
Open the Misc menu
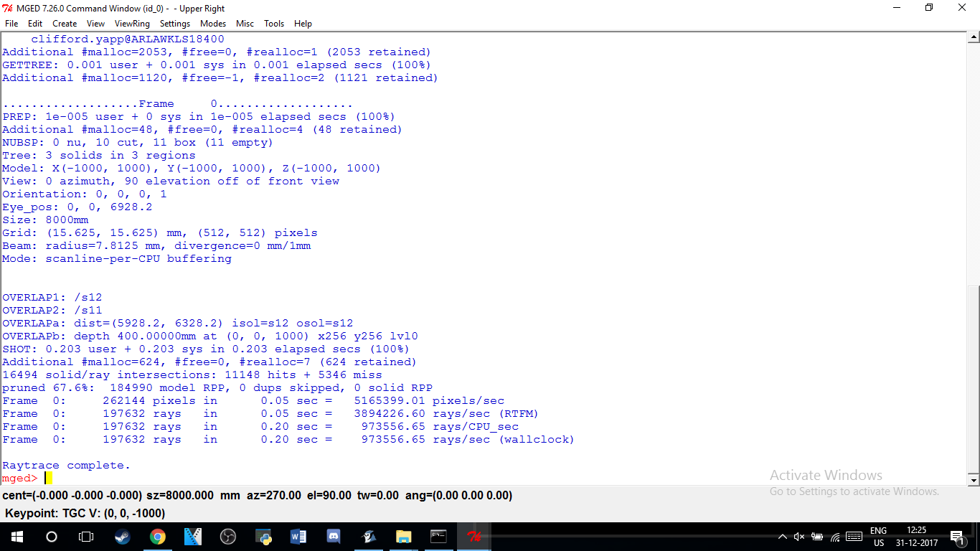click(245, 24)
